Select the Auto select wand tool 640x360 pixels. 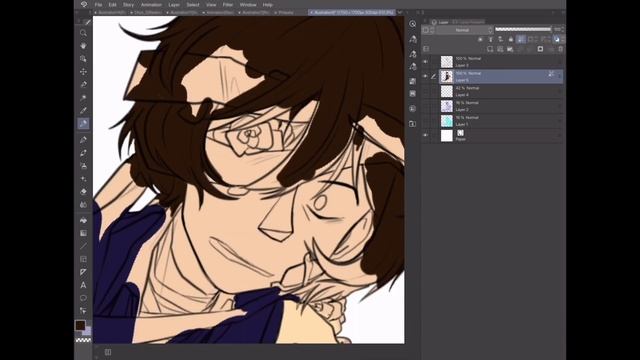(83, 98)
